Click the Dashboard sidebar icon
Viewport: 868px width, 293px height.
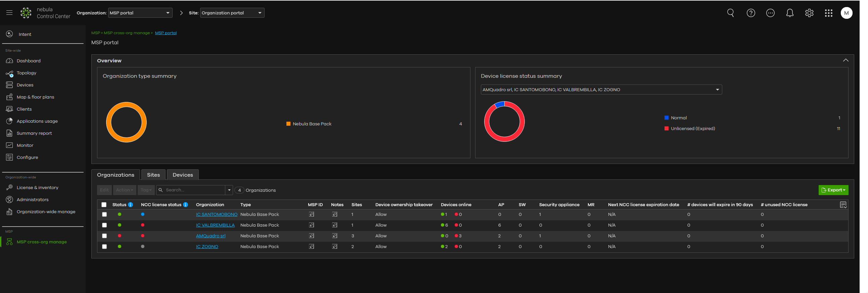(x=9, y=61)
